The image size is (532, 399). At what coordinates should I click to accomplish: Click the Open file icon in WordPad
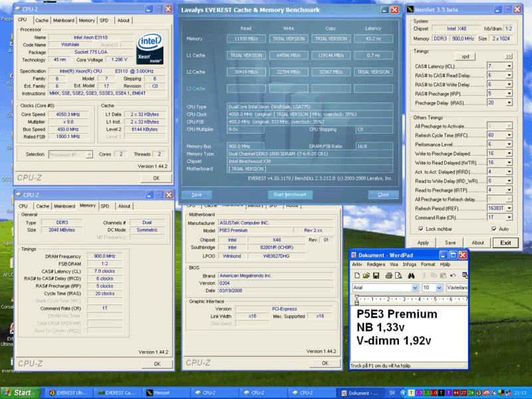367,275
